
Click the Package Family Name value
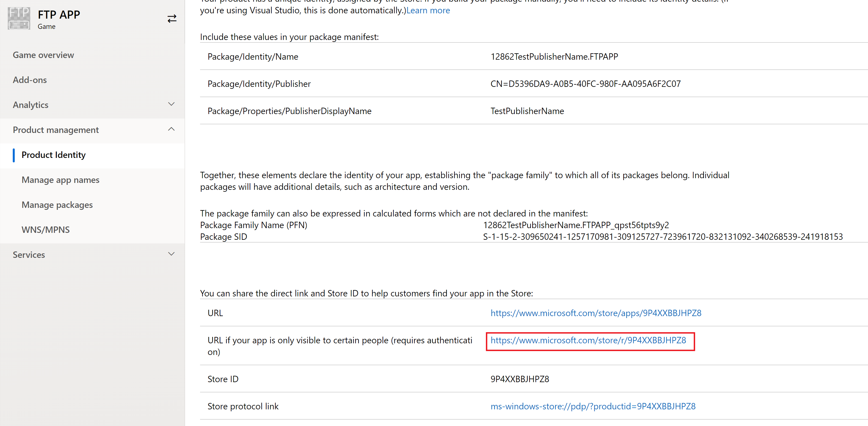[x=576, y=225]
